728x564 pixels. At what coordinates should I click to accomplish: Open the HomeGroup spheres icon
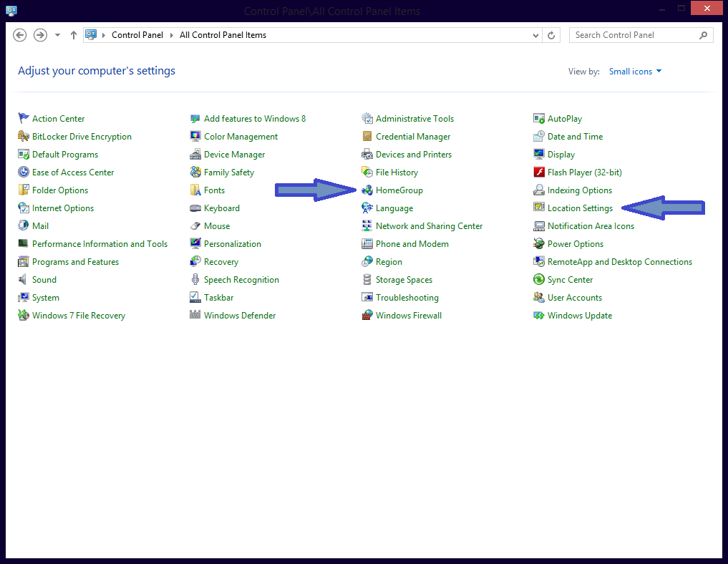[x=367, y=190]
